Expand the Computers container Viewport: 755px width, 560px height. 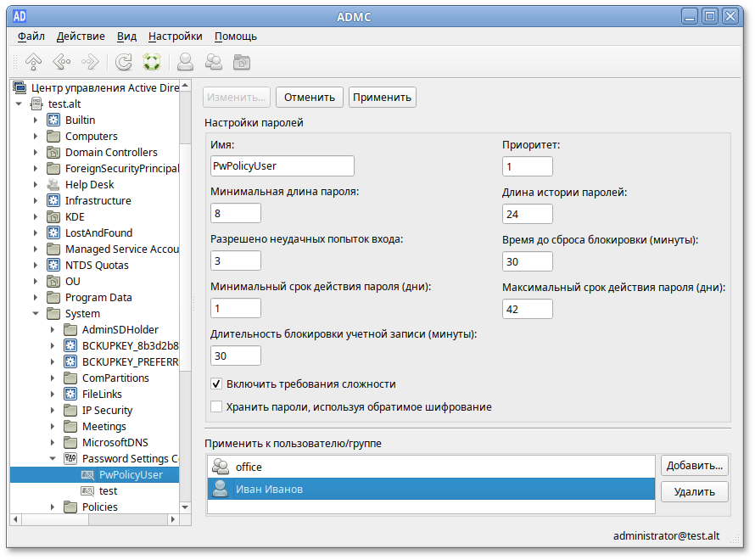[x=36, y=137]
